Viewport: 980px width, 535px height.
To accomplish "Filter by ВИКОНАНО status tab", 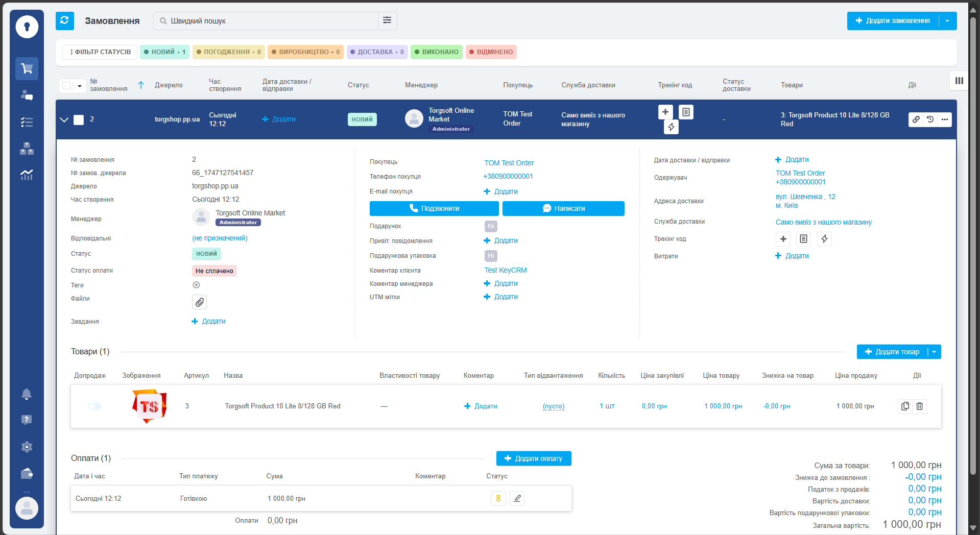I will tap(437, 52).
